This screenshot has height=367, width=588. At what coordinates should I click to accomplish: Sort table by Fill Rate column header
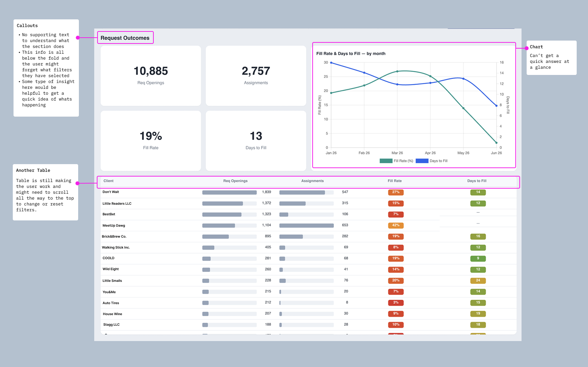click(395, 181)
